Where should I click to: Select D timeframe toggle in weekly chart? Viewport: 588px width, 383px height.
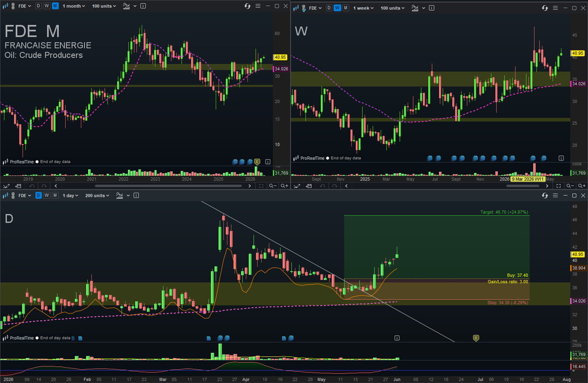click(x=329, y=8)
